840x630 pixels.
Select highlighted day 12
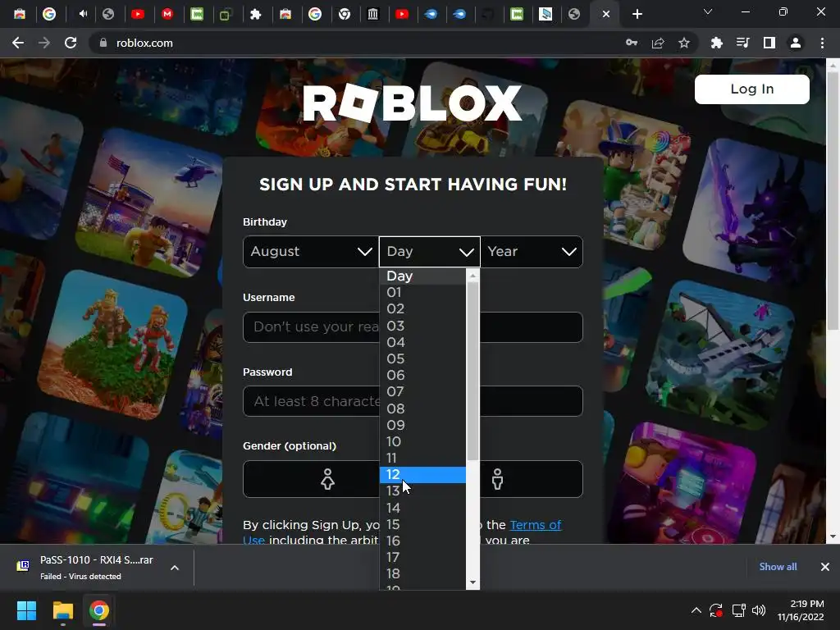point(422,475)
